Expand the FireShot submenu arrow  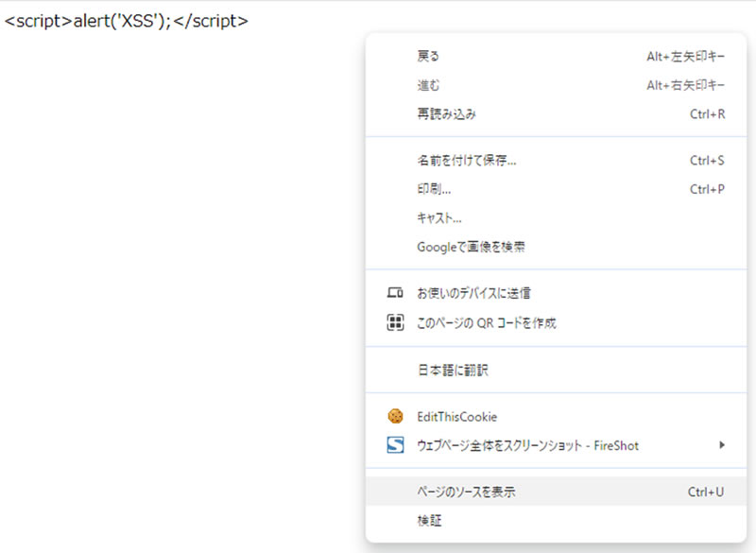coord(721,445)
